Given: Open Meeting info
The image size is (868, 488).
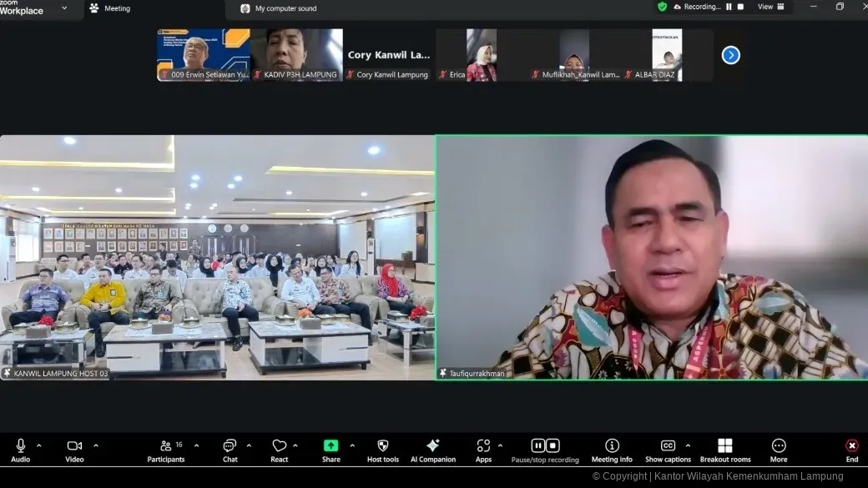Looking at the screenshot, I should [x=612, y=446].
